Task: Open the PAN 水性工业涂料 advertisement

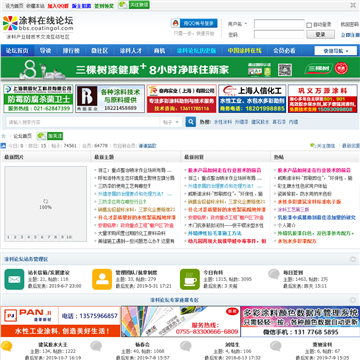Action: point(60,322)
